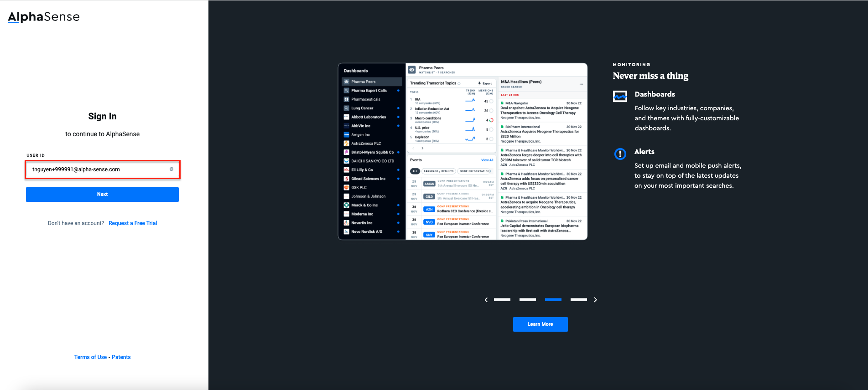The image size is (868, 390).
Task: Click the "MONITORING" label
Action: tap(632, 65)
